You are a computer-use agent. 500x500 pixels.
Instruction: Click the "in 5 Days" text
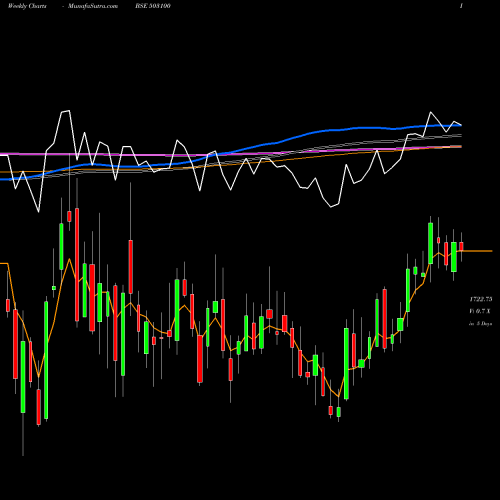[480, 324]
